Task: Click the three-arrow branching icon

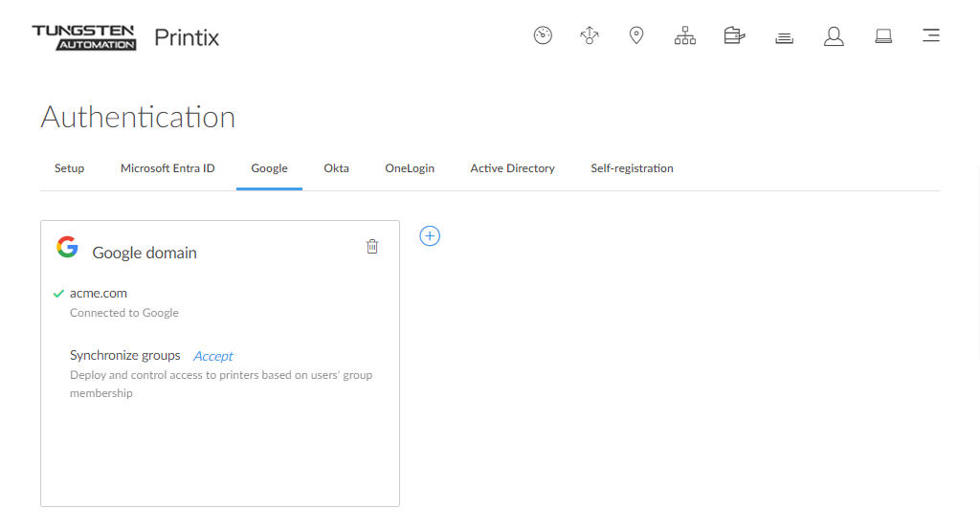Action: click(590, 36)
